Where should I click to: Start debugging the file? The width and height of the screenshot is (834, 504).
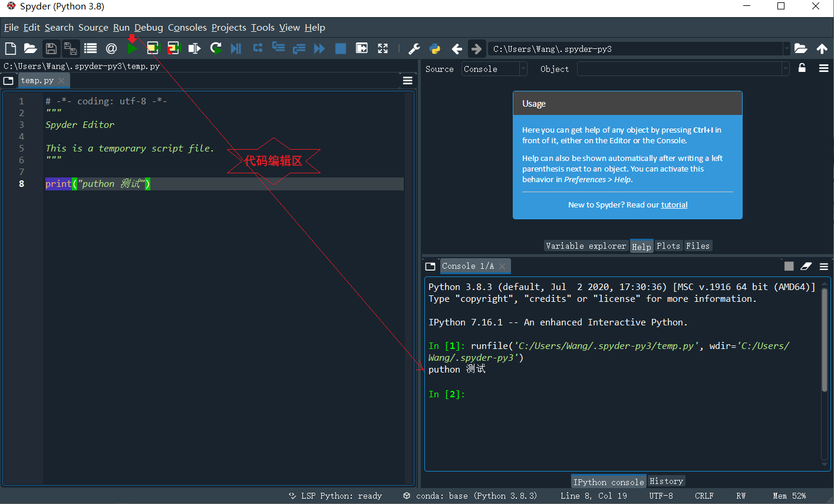(236, 48)
